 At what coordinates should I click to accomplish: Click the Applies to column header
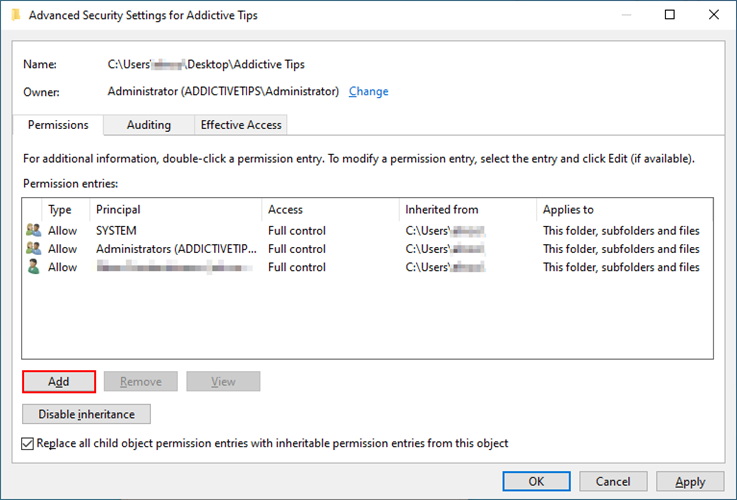click(x=625, y=210)
